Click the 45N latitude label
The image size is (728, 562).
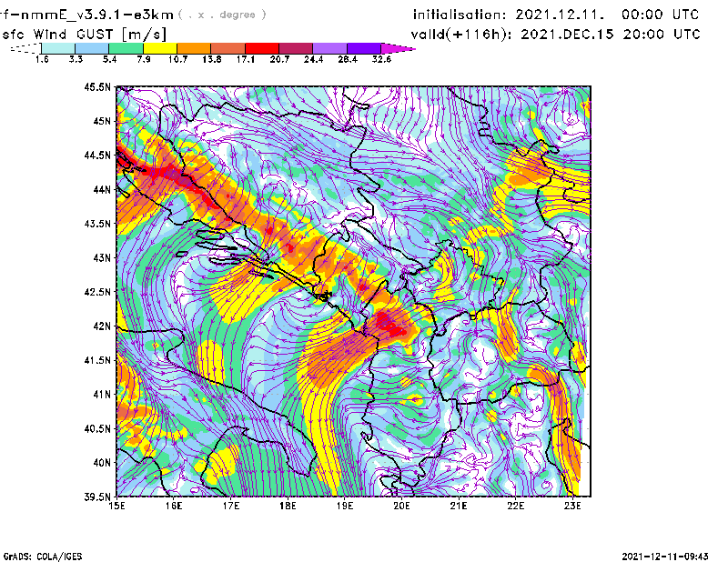click(102, 121)
